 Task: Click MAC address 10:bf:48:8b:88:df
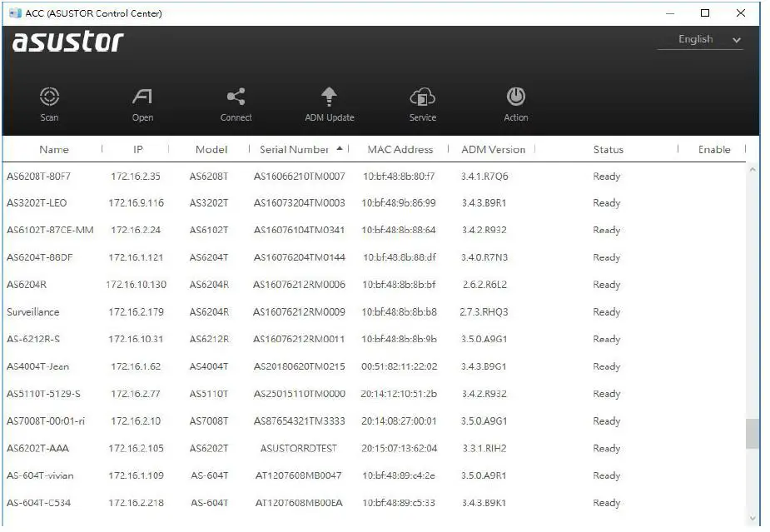point(400,257)
